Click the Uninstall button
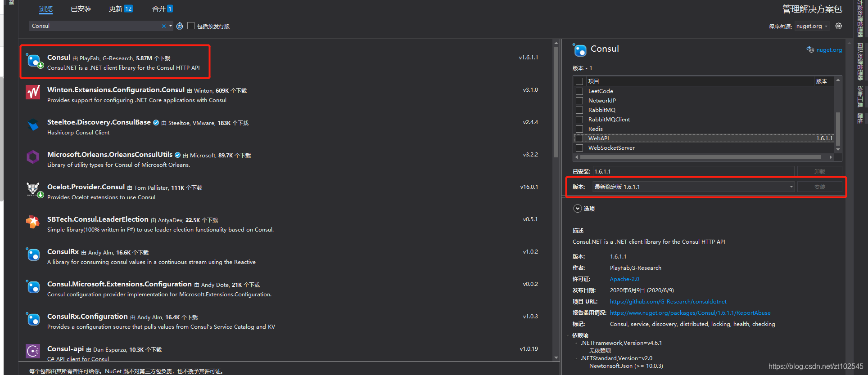Viewport: 868px width, 375px height. pyautogui.click(x=819, y=172)
